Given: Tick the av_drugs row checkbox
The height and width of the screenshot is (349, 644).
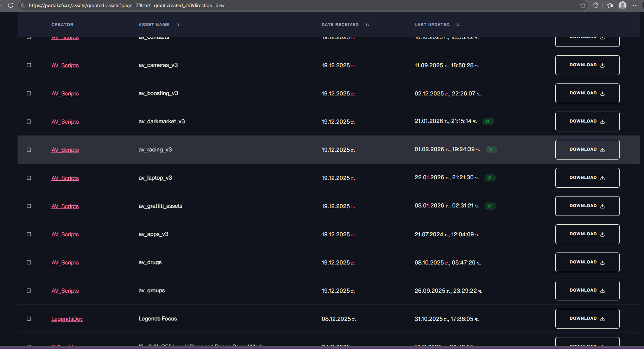Looking at the screenshot, I should tap(29, 262).
